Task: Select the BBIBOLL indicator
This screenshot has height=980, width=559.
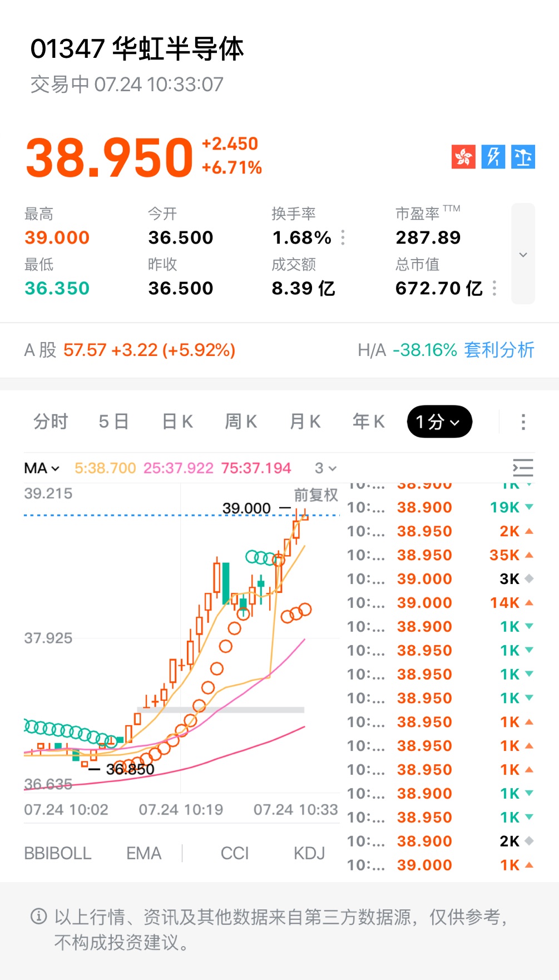Action: (58, 853)
